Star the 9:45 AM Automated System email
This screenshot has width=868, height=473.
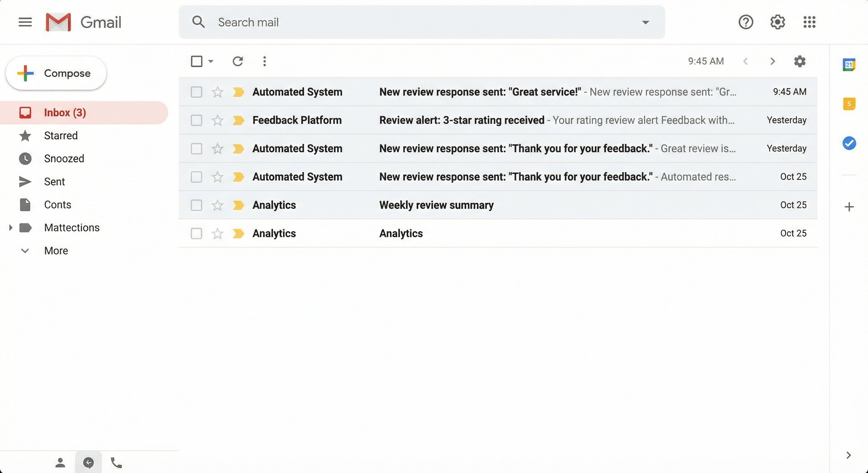[217, 91]
